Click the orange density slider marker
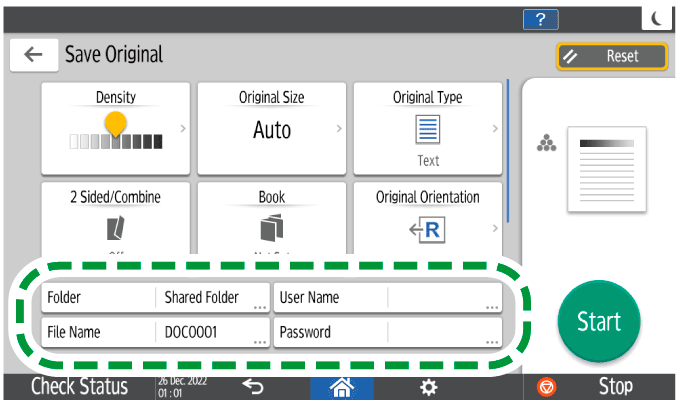This screenshot has height=404, width=679. pyautogui.click(x=116, y=125)
